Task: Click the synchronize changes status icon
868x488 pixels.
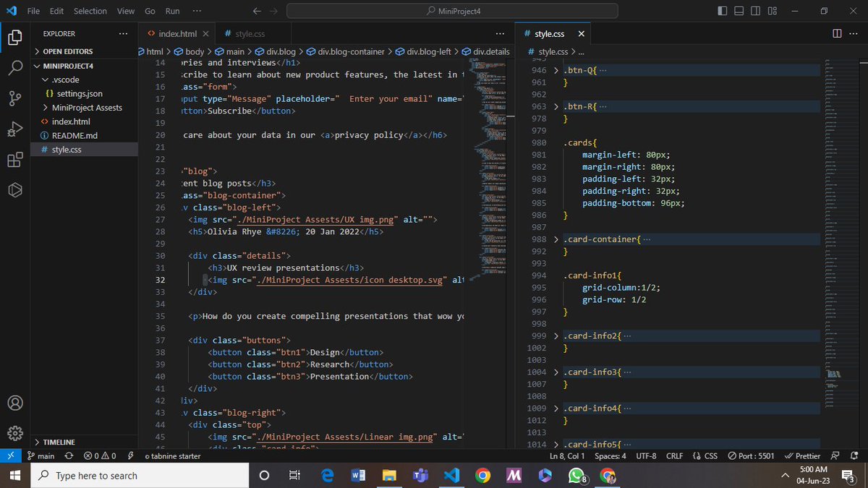Action: pos(69,456)
